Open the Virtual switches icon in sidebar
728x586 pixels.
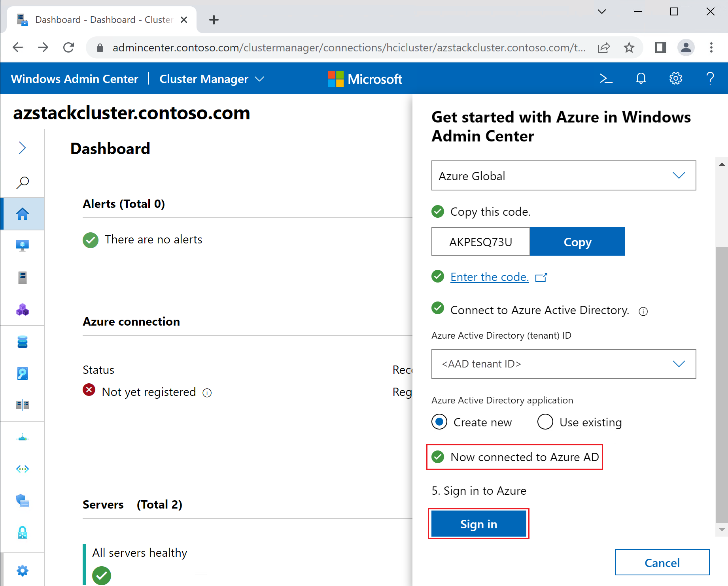tap(23, 438)
